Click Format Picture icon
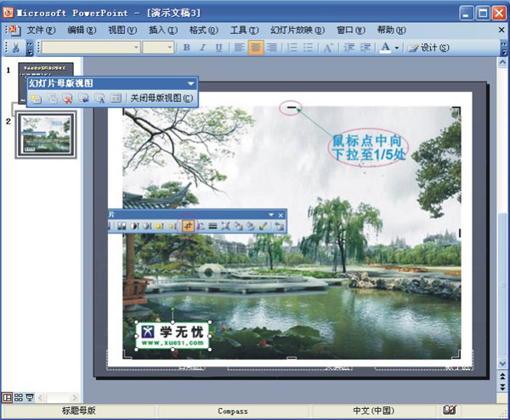 251,226
